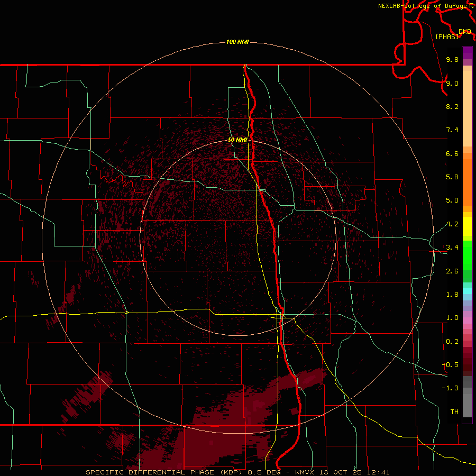The width and height of the screenshot is (476, 476).
Task: Click the 0.2 scale value
Action: click(452, 342)
